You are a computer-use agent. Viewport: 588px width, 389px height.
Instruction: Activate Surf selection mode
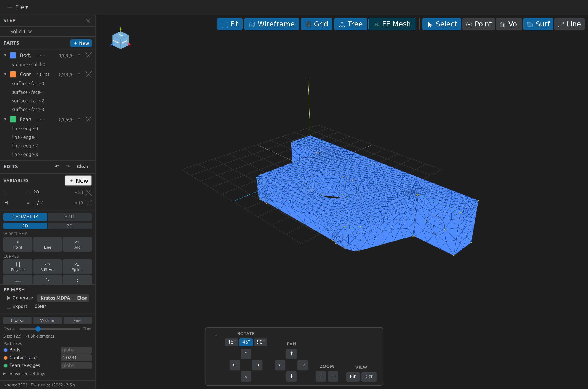pyautogui.click(x=538, y=24)
